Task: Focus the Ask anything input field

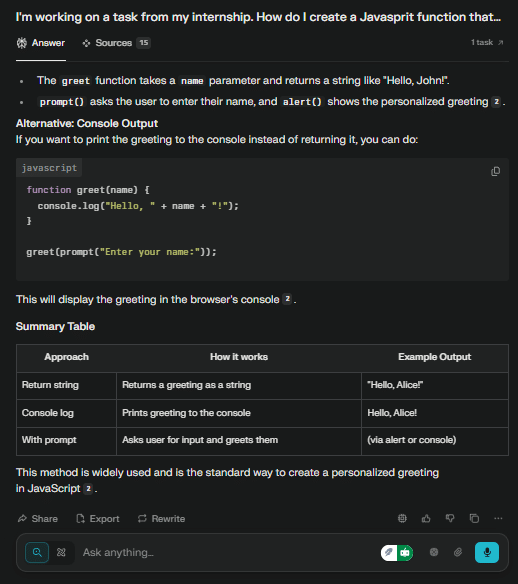Action: pos(223,552)
